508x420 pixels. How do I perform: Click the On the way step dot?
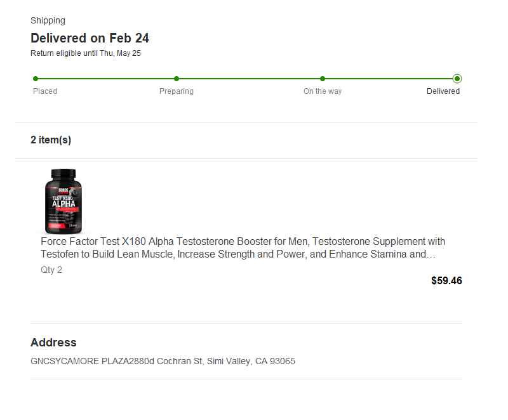click(x=323, y=79)
